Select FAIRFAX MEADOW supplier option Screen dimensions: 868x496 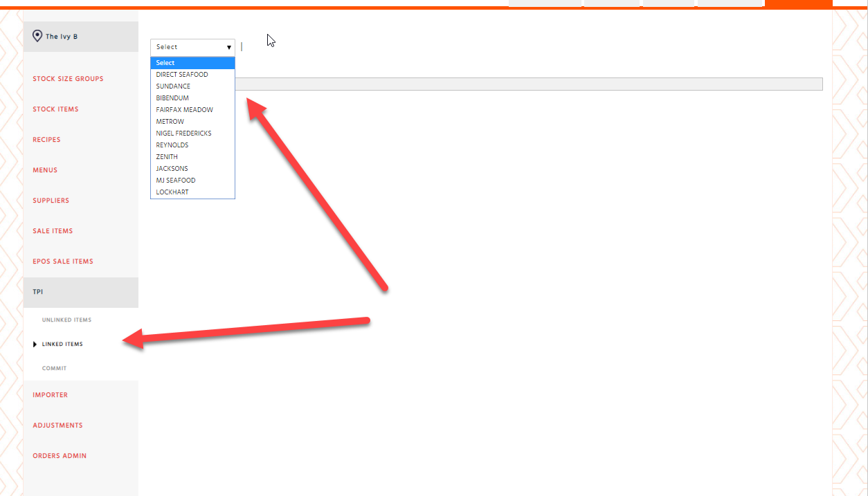pyautogui.click(x=192, y=110)
